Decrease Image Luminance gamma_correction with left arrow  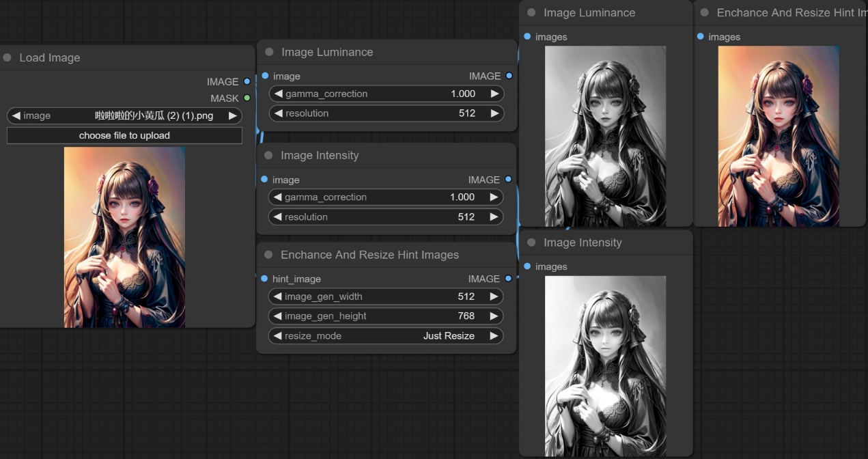(279, 94)
